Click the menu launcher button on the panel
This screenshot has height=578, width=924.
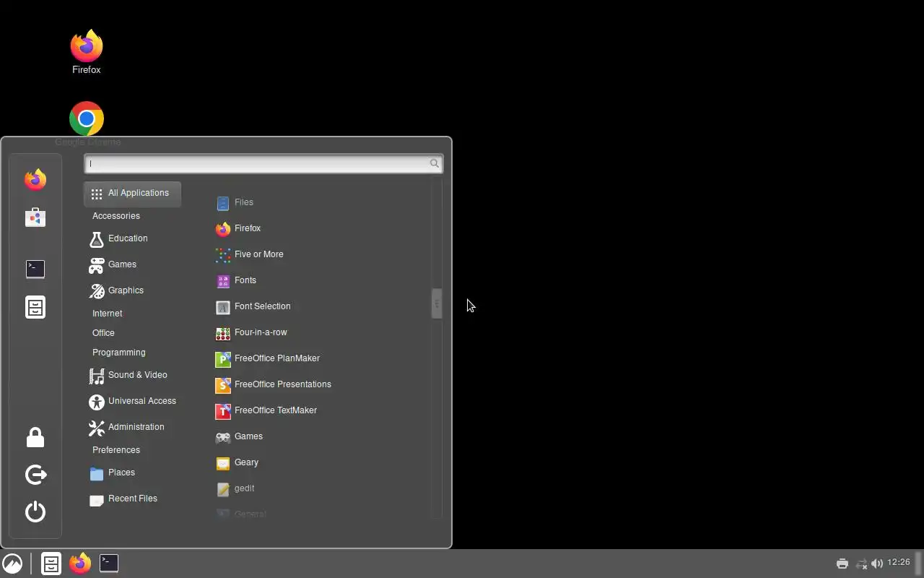click(12, 563)
